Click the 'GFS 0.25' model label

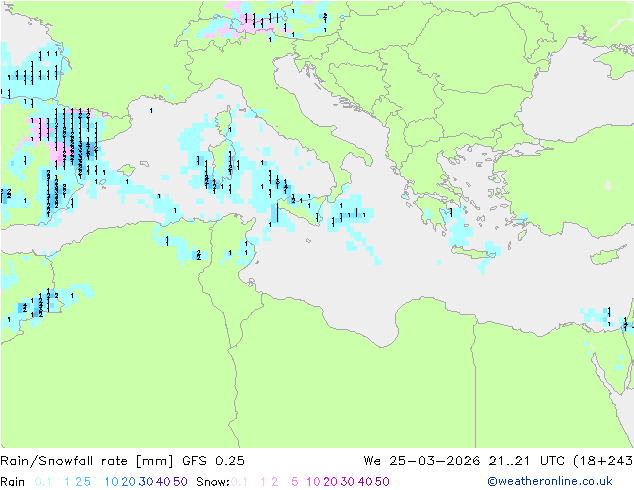coord(213,461)
